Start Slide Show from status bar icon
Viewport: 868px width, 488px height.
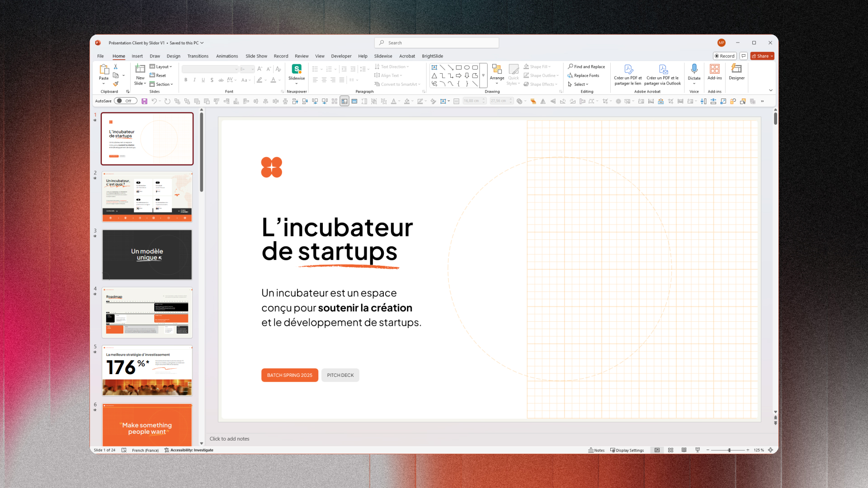coord(698,450)
